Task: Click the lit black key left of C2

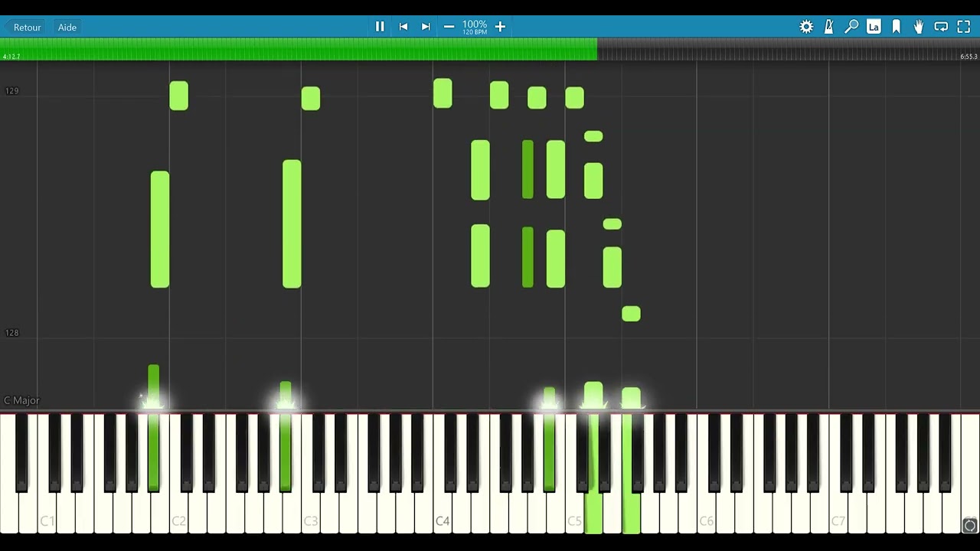Action: tap(153, 452)
